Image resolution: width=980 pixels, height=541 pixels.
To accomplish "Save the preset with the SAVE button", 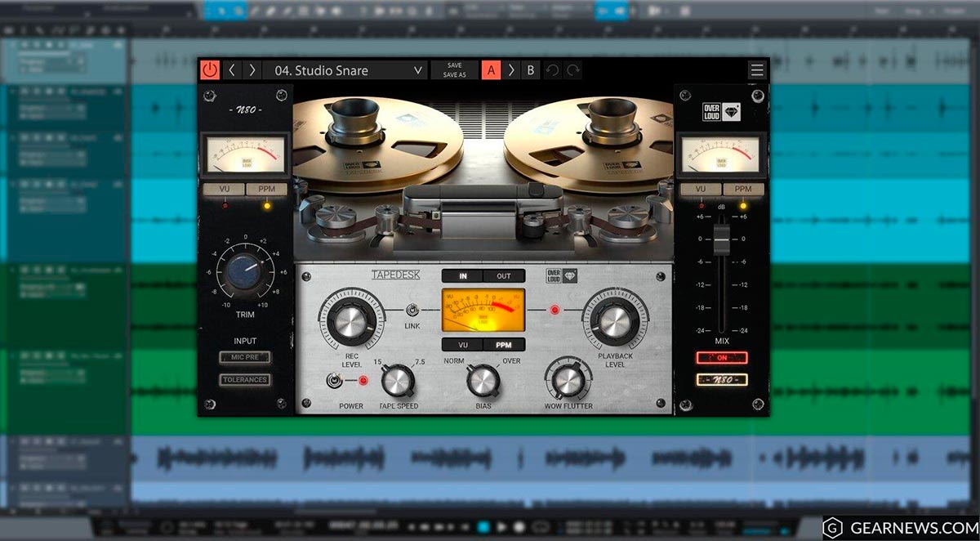I will tap(455, 65).
